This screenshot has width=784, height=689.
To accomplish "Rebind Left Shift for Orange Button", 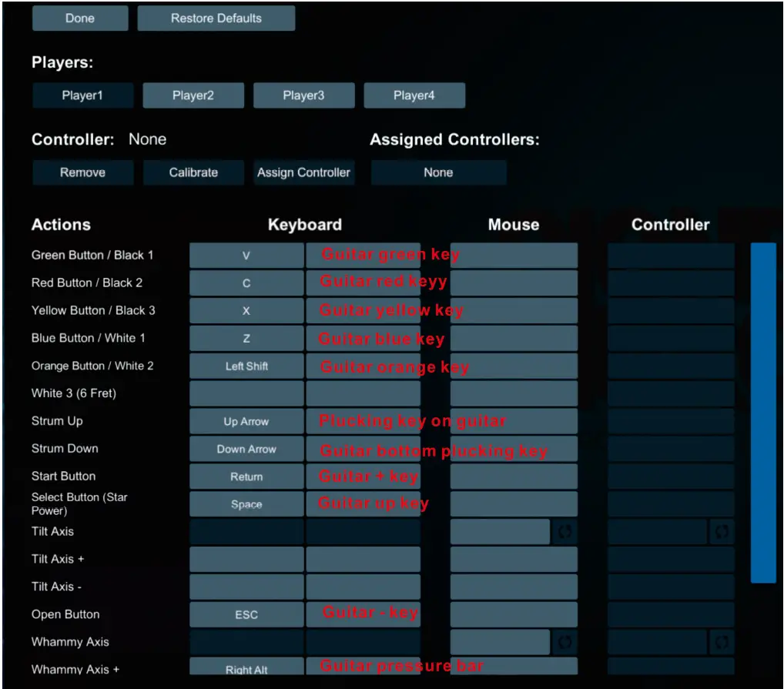I will tap(246, 366).
